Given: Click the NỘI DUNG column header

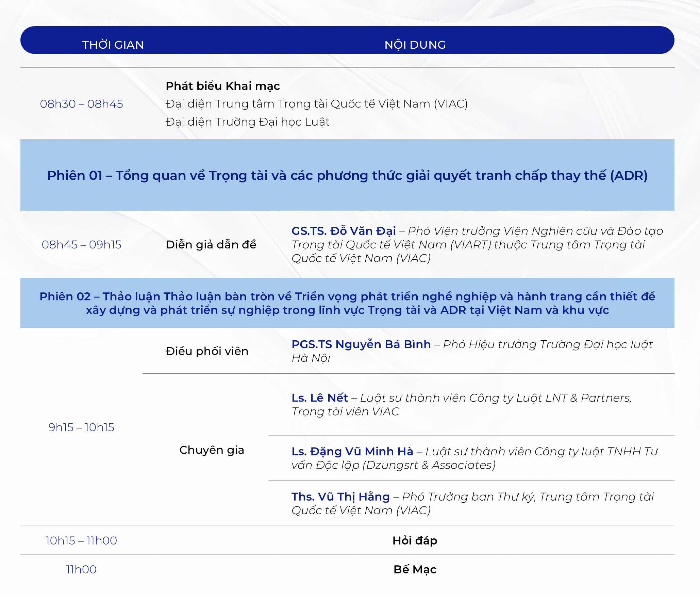Looking at the screenshot, I should (415, 45).
